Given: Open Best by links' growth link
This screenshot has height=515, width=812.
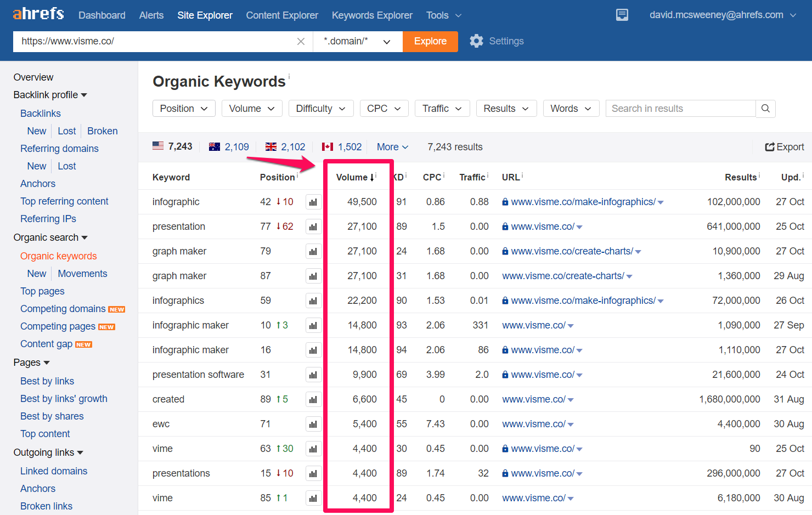Looking at the screenshot, I should pos(64,399).
